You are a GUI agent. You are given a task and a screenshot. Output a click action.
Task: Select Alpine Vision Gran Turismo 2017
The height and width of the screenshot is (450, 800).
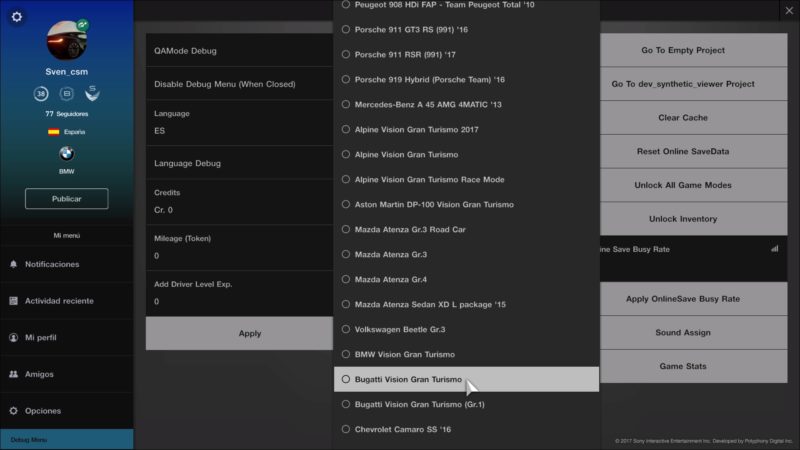466,130
